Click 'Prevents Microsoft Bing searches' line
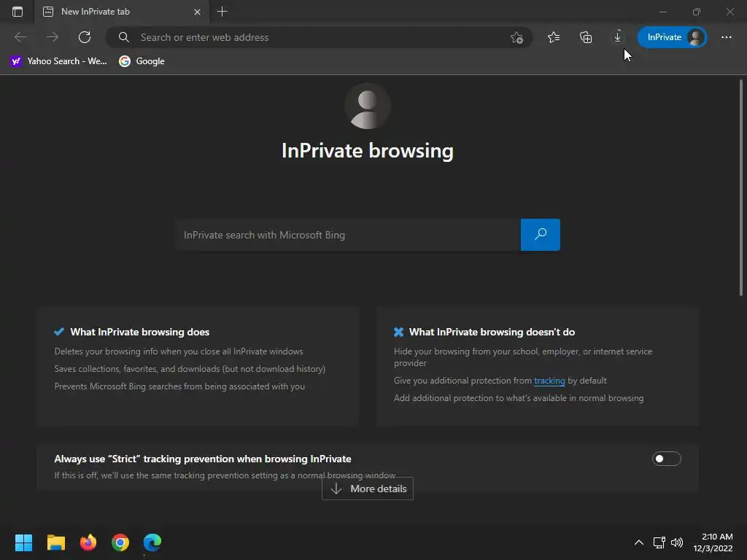This screenshot has height=560, width=747. tap(179, 386)
